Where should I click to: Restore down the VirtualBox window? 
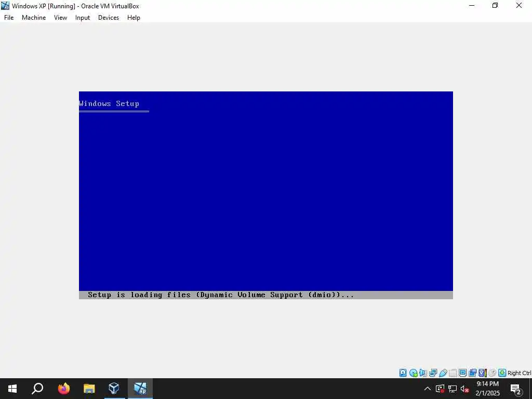coord(495,5)
